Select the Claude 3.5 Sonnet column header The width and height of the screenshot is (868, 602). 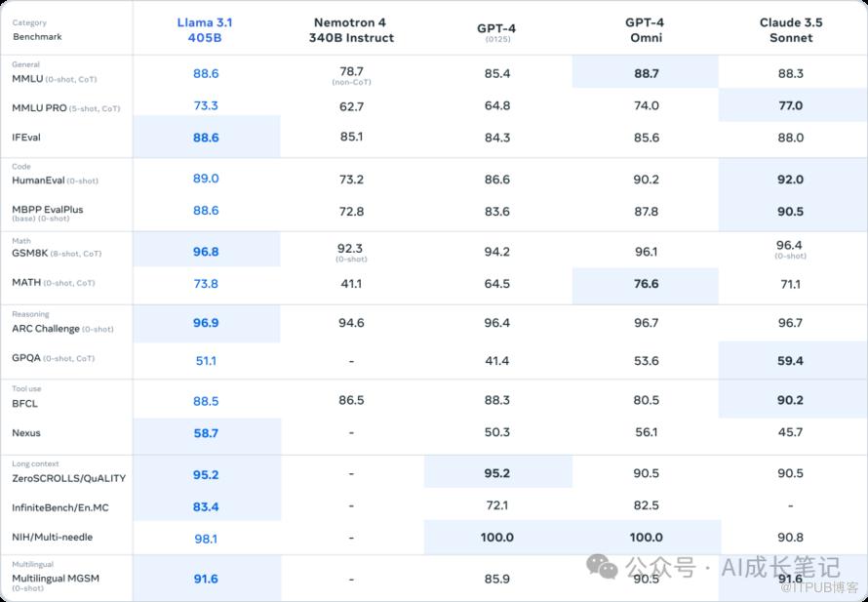pos(791,30)
